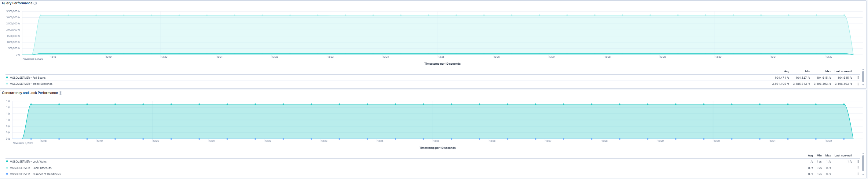
Task: Click Lock Performance 'Timestamp per 10 seconds' axis title
Action: (438, 148)
